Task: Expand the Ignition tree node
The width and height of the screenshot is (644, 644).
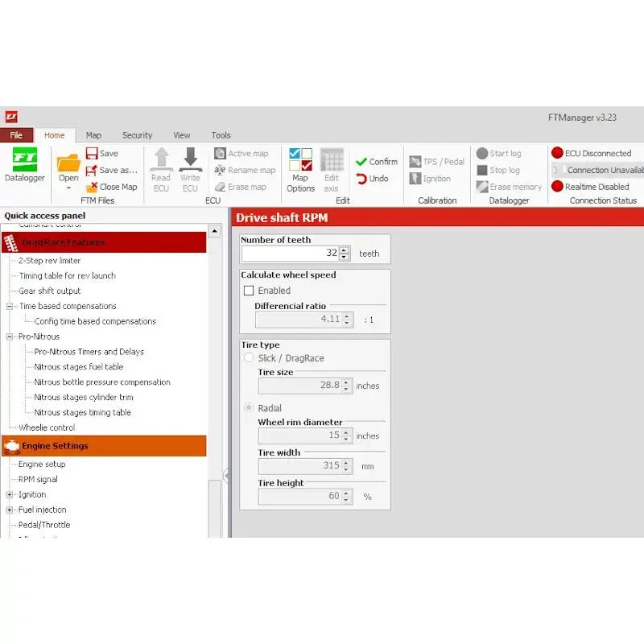Action: click(x=10, y=495)
